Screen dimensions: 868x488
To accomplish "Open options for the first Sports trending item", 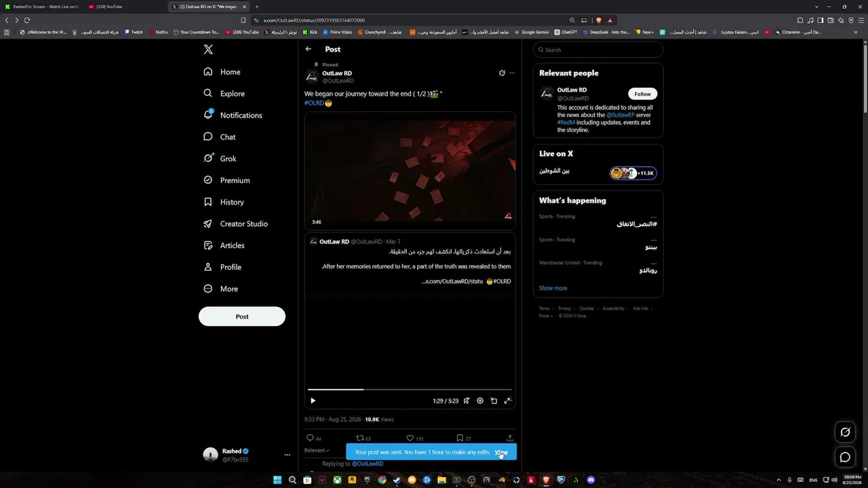I will 654,216.
